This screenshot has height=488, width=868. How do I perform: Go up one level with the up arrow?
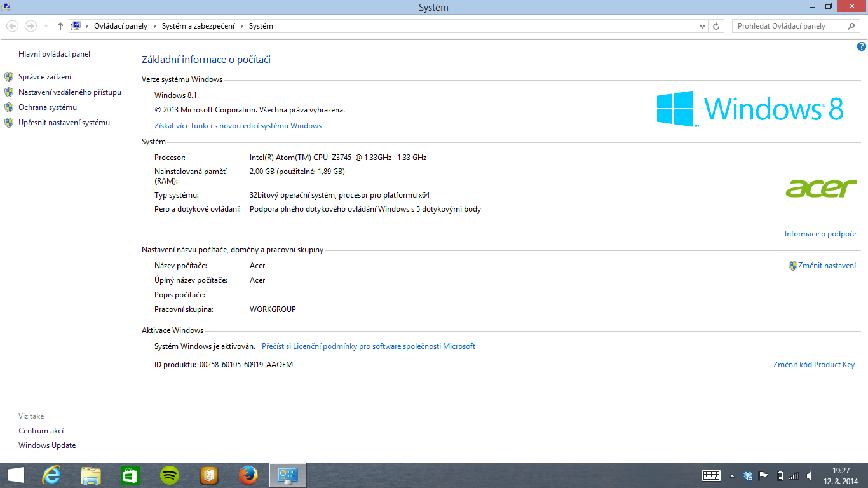click(60, 26)
